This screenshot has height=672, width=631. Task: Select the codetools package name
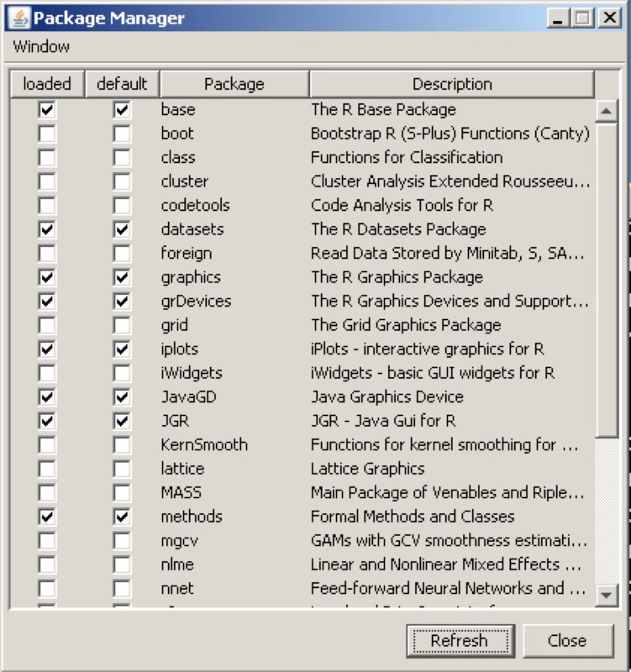(x=196, y=206)
